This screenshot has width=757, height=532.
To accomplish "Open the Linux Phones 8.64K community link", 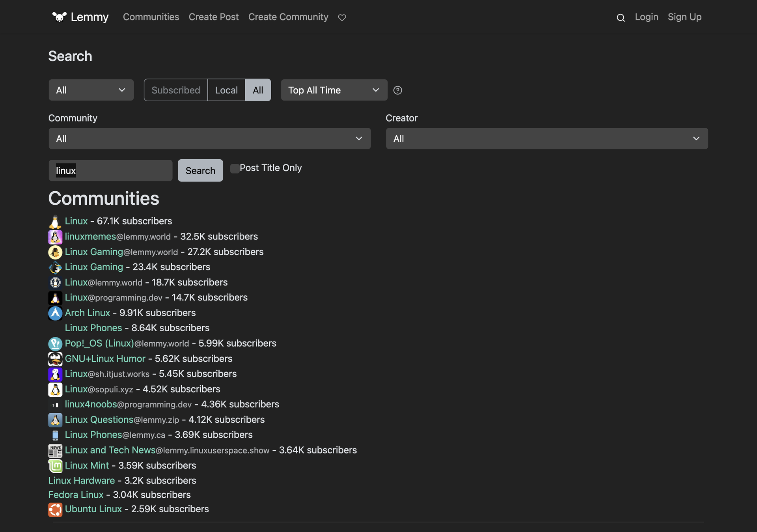I will pyautogui.click(x=93, y=328).
